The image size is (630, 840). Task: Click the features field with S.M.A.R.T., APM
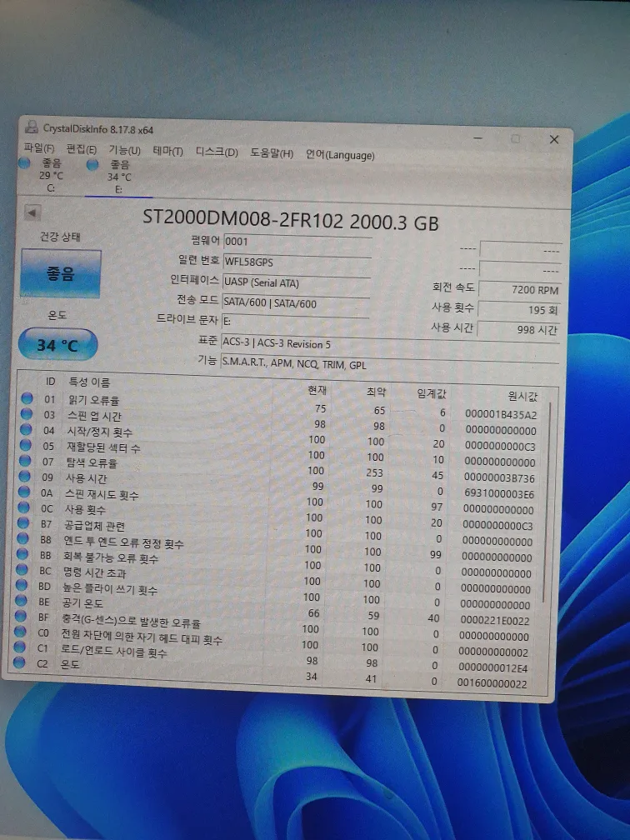390,364
